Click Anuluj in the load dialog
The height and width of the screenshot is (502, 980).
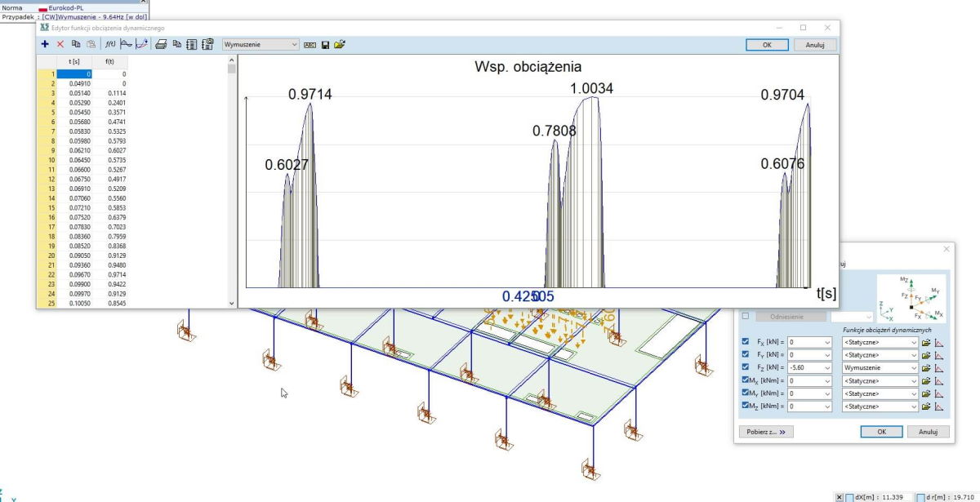(928, 431)
